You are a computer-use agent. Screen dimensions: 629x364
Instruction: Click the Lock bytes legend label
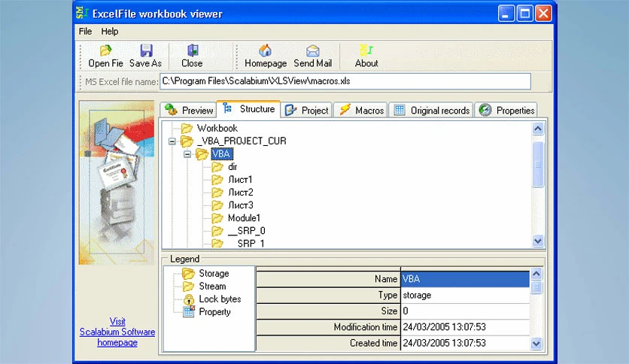pyautogui.click(x=220, y=299)
